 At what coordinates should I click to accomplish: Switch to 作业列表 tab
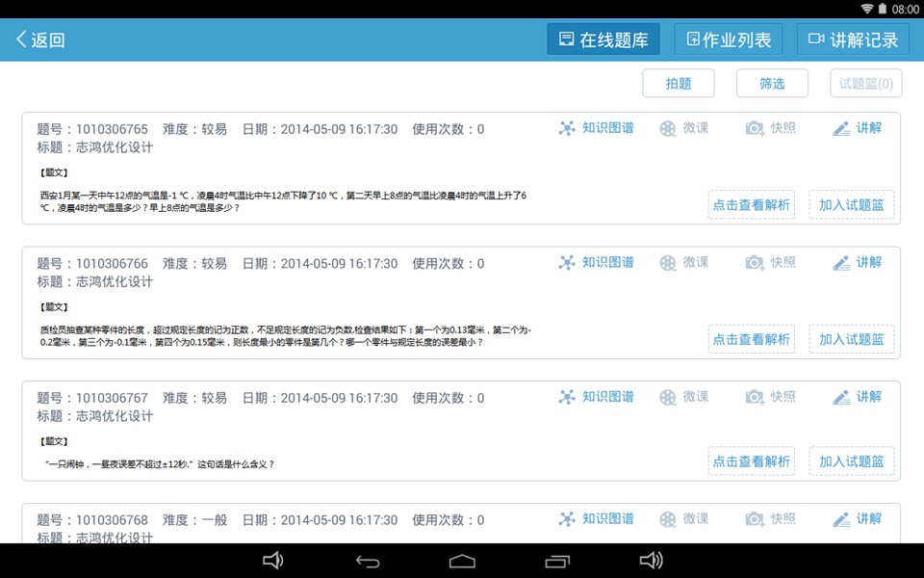point(728,39)
